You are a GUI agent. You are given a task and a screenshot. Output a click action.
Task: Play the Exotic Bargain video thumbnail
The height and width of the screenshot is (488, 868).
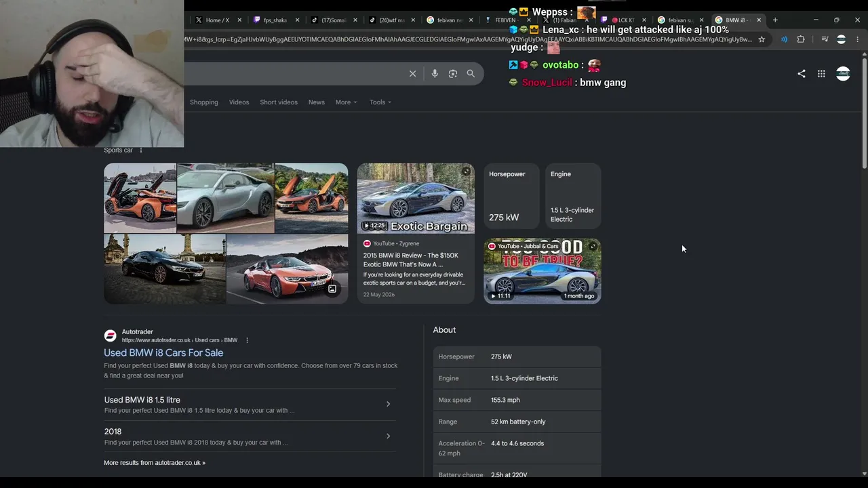point(416,199)
